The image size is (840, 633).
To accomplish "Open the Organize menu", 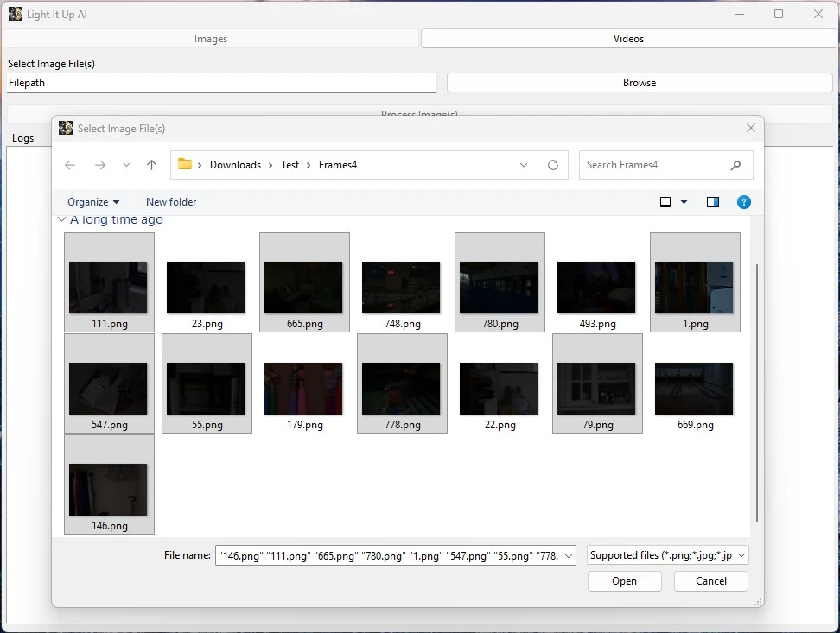I will [x=93, y=202].
